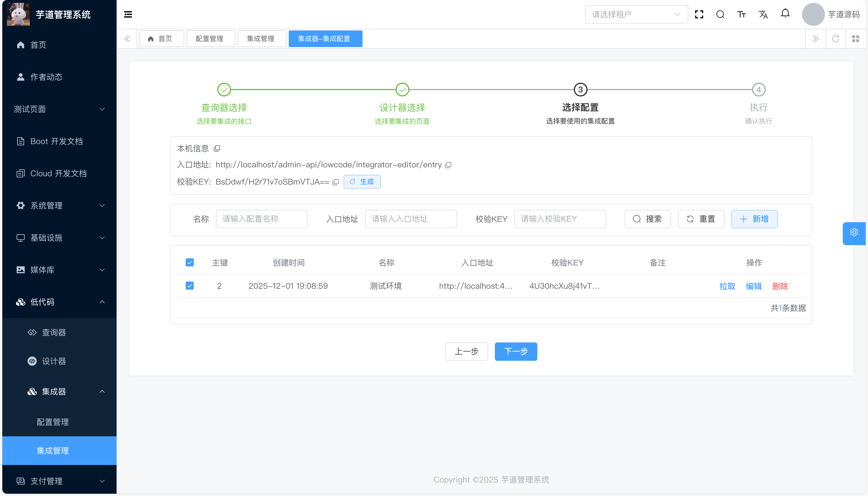
Task: Copy the 校验KEY value
Action: (x=336, y=182)
